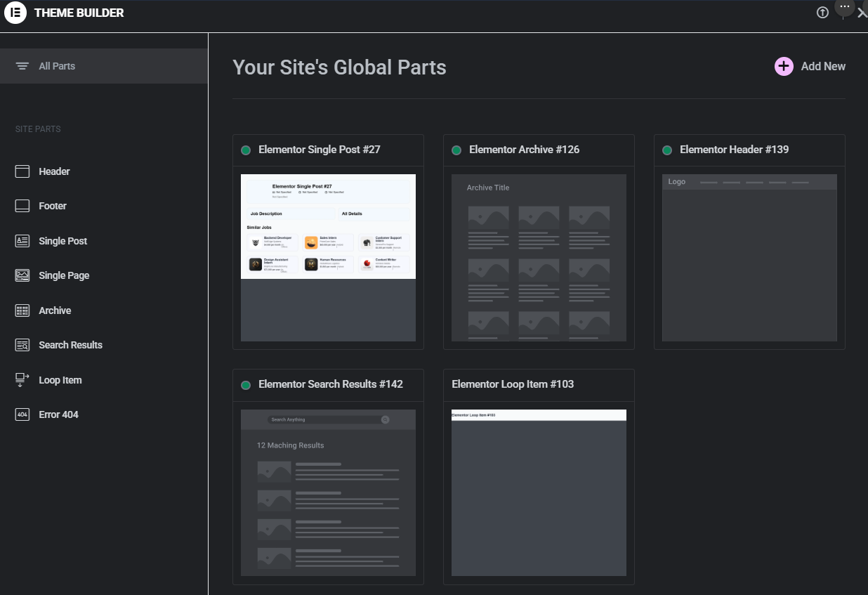Open the Single Post #27 preview thumbnail
Image resolution: width=868 pixels, height=595 pixels.
click(x=328, y=258)
